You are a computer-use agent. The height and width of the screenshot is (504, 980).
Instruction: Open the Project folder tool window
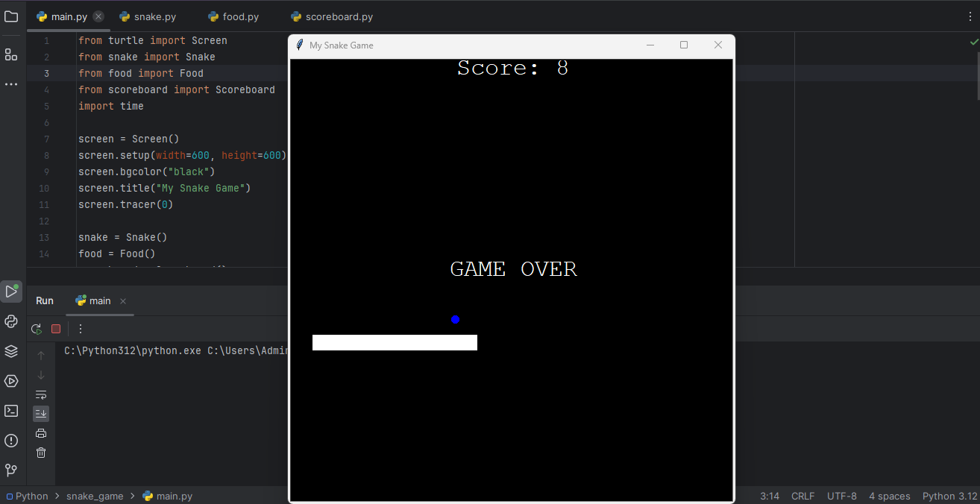point(11,16)
